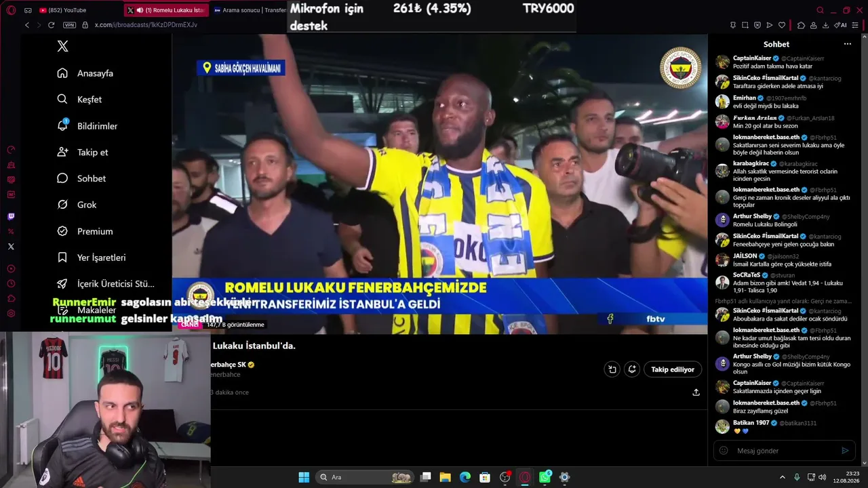Open Grok assistant

coord(77,205)
